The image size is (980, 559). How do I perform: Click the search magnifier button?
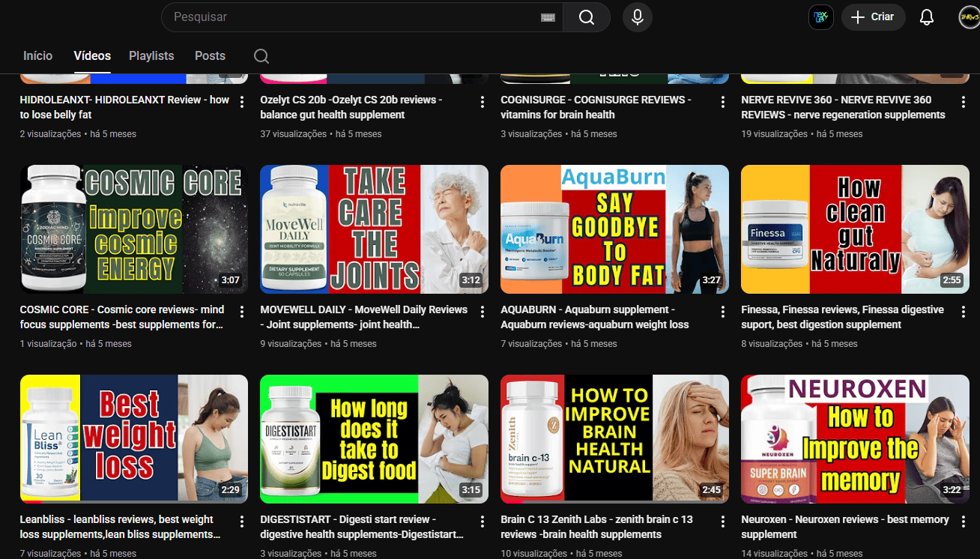(586, 17)
